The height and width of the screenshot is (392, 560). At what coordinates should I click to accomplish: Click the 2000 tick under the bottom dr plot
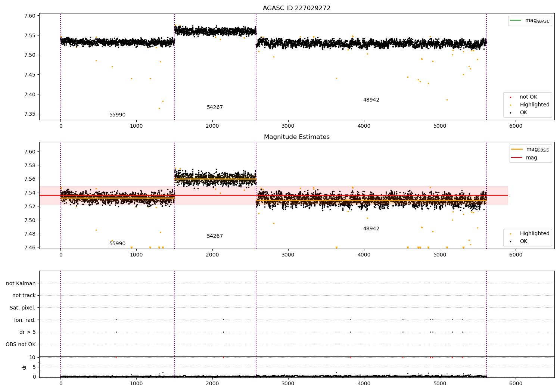tap(212, 384)
